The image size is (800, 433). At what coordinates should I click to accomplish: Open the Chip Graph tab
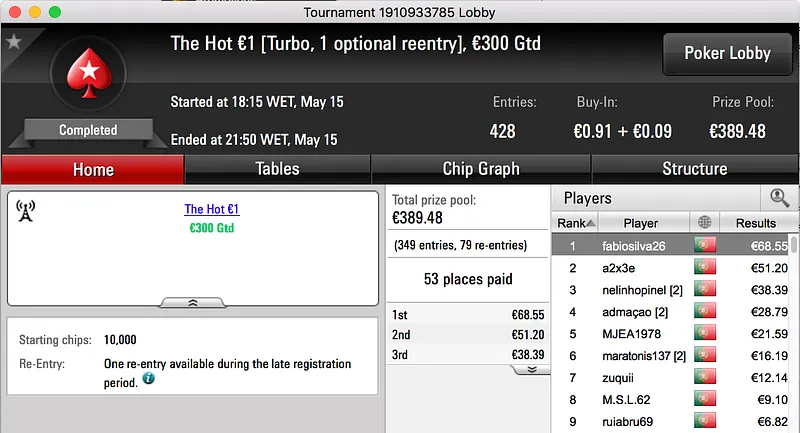point(481,169)
